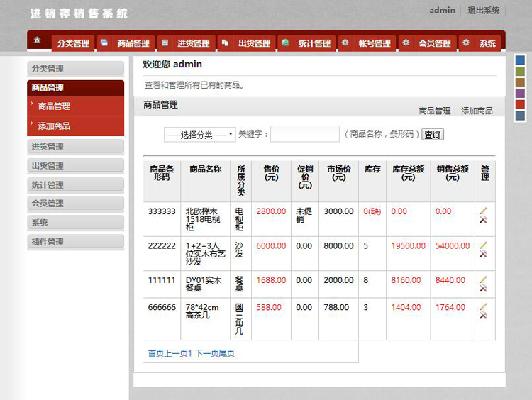
Task: Click the 退出系统 logout link
Action: (484, 11)
